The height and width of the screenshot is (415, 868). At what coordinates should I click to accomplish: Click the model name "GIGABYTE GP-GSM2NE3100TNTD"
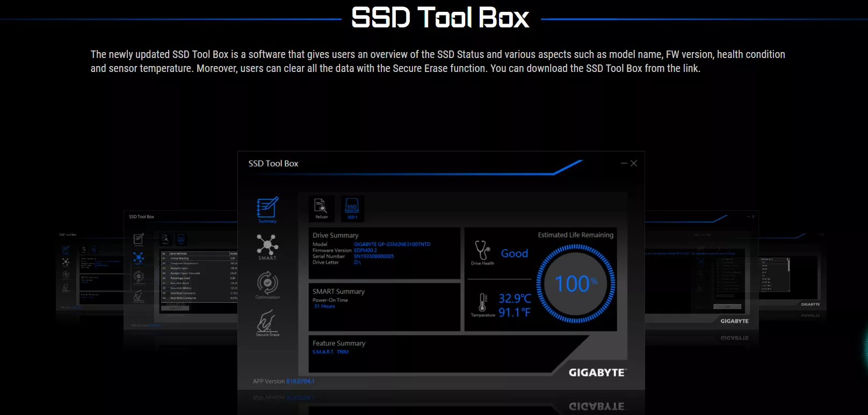pos(392,244)
